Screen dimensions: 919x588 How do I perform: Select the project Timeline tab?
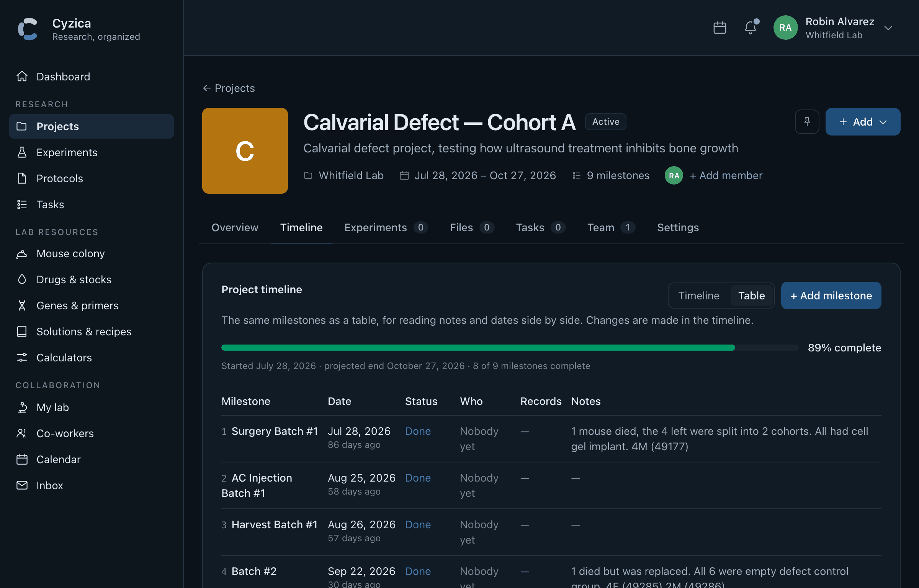[301, 227]
